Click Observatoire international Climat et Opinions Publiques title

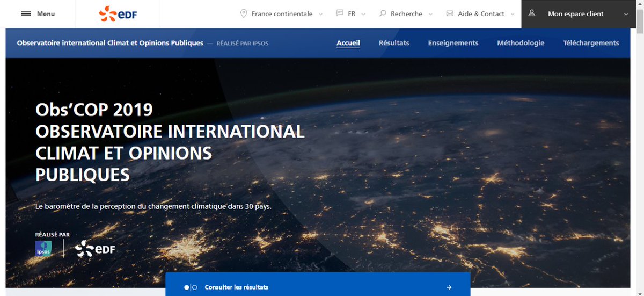[x=110, y=43]
